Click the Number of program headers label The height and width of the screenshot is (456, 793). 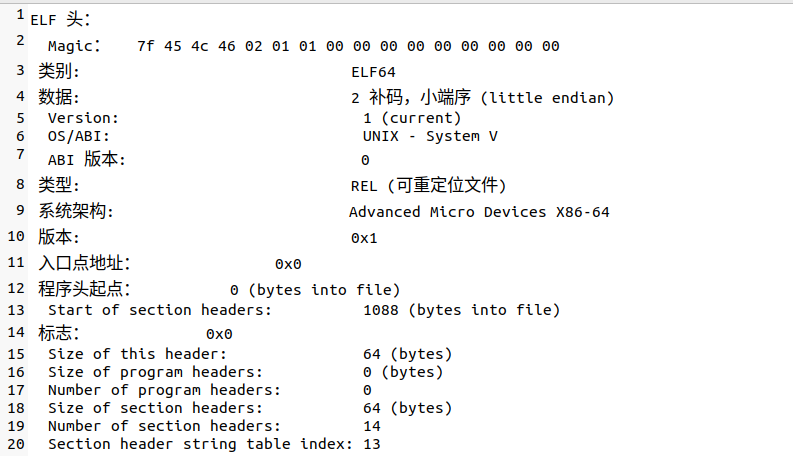click(164, 390)
